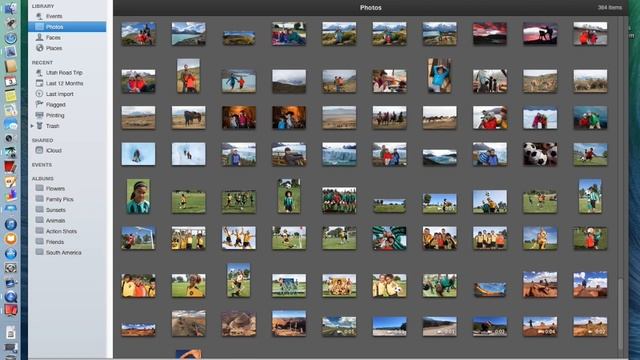Open System Preferences from the Dock

[10, 268]
